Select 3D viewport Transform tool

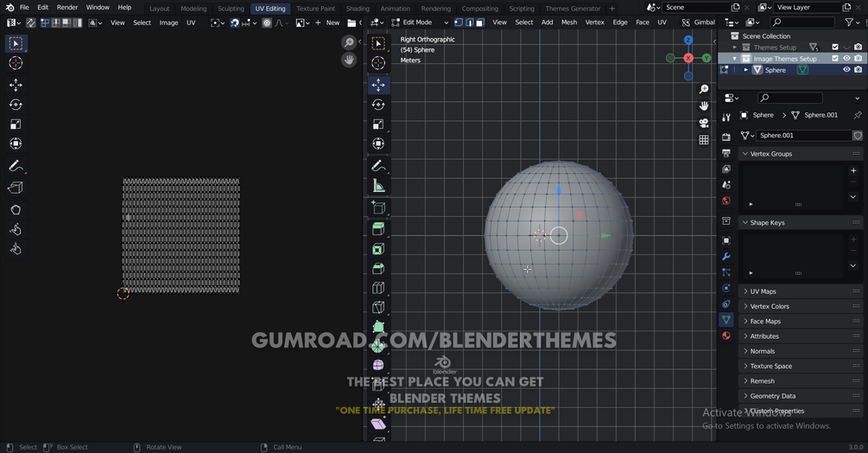pos(378,144)
